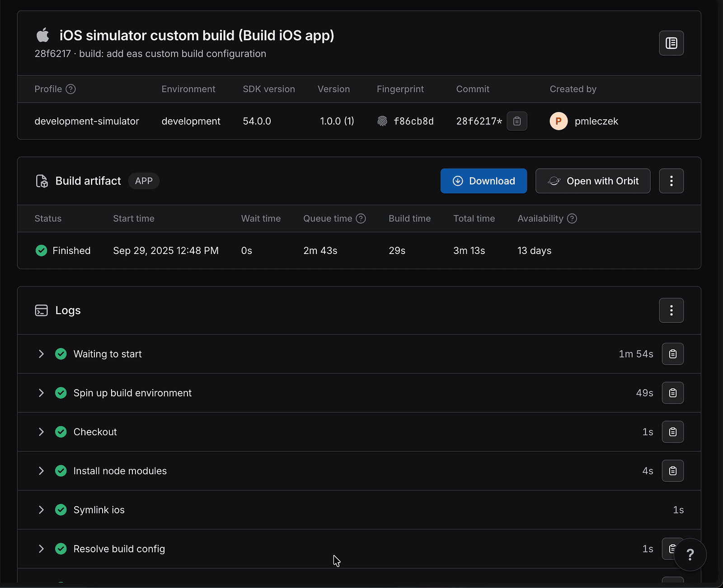
Task: Expand the Spin up build environment step
Action: 41,393
